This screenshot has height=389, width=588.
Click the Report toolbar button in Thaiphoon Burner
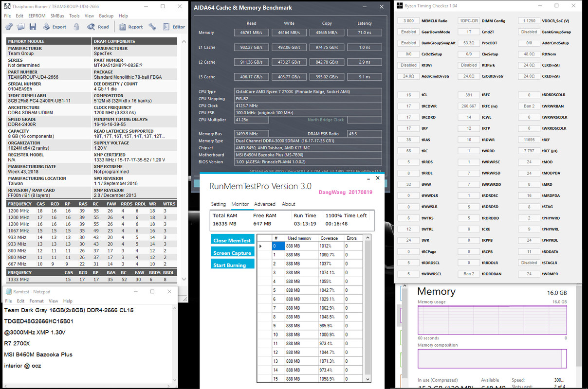click(x=131, y=27)
